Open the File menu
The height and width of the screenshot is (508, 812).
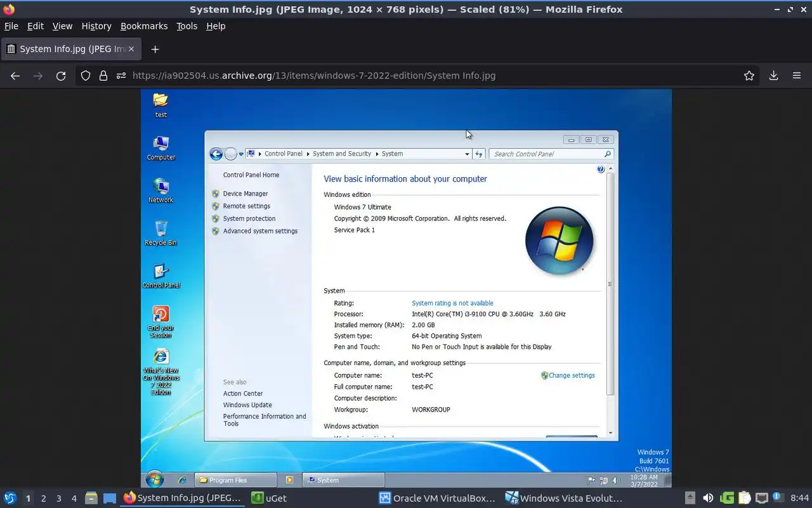11,26
